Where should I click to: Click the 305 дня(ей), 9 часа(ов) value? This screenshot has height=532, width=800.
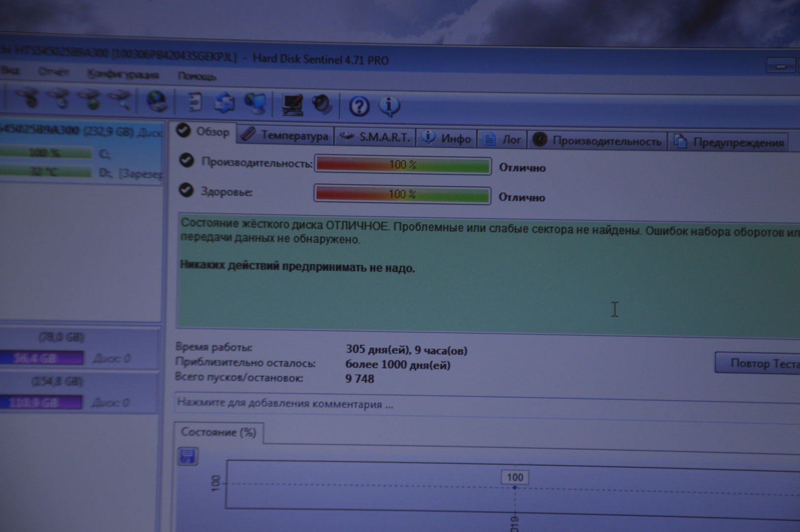click(x=406, y=350)
